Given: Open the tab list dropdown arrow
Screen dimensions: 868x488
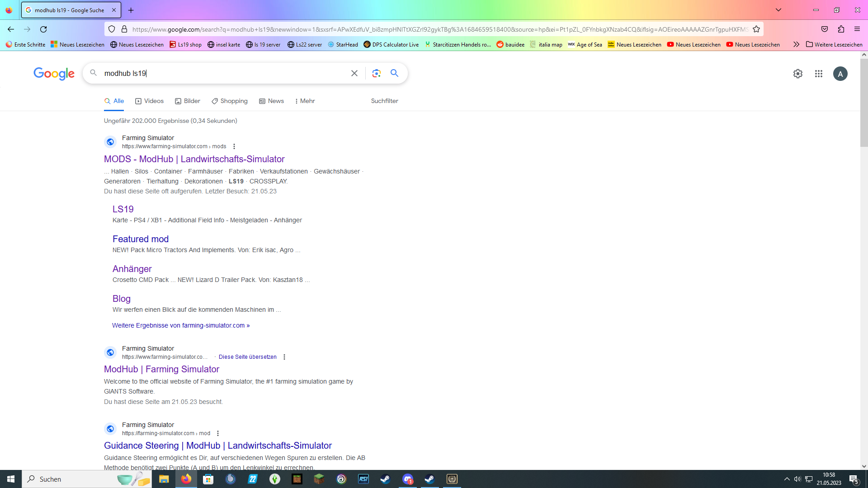Looking at the screenshot, I should [x=778, y=9].
